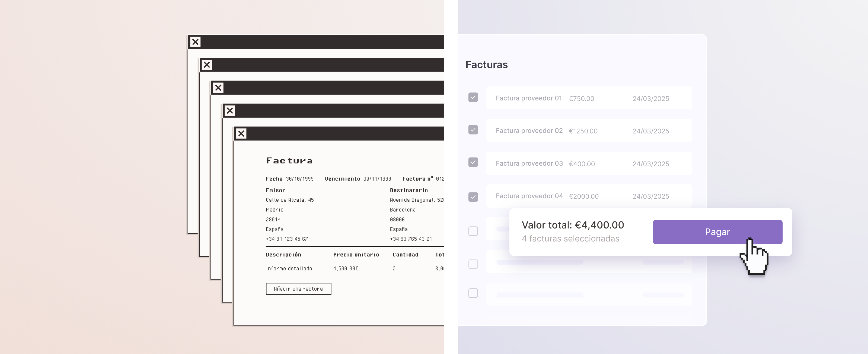Click the Informe detallado line item

(289, 268)
